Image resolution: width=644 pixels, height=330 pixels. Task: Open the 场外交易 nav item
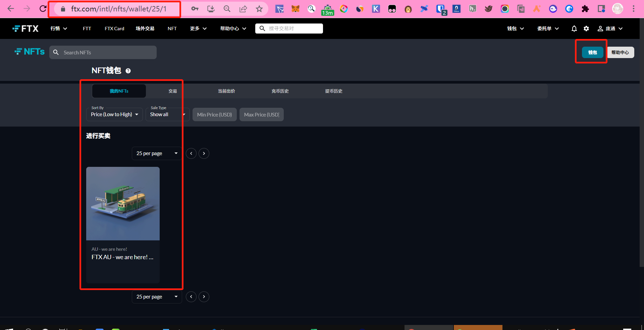coord(145,29)
